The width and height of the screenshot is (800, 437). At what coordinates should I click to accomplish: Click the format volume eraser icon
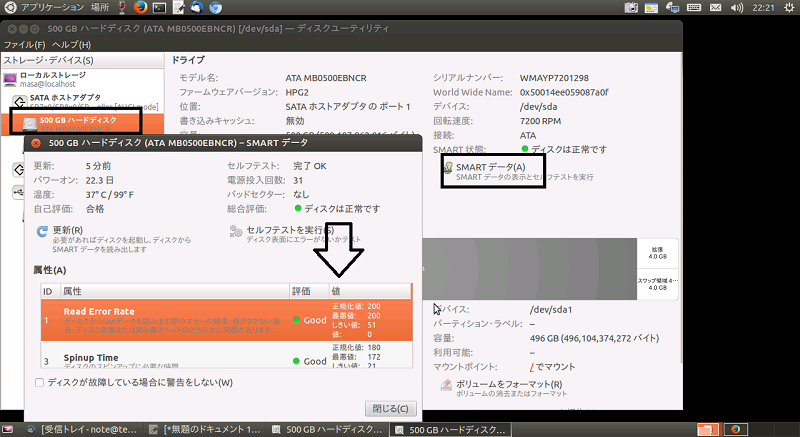coord(446,385)
